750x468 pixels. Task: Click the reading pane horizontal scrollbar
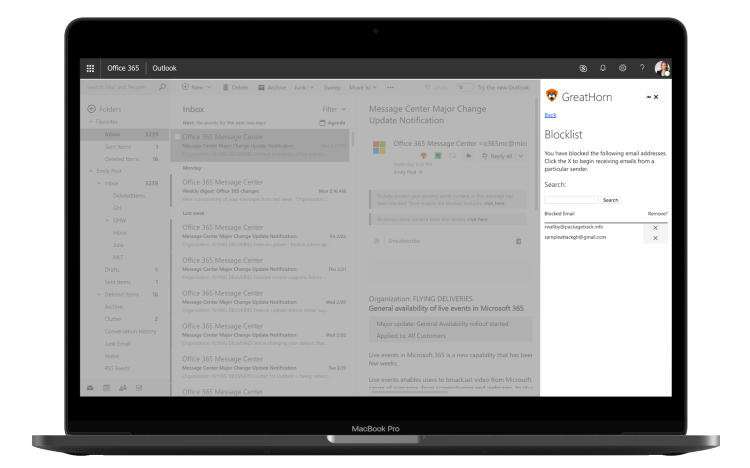pyautogui.click(x=409, y=392)
